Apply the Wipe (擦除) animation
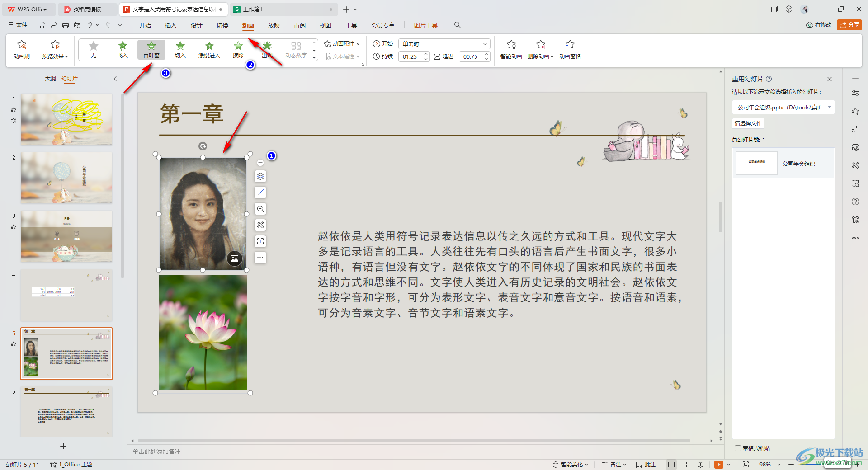This screenshot has width=868, height=470. [238, 49]
